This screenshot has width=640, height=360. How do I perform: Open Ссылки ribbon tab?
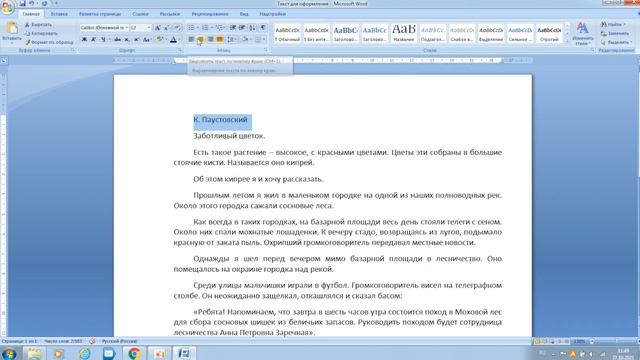[x=140, y=14]
